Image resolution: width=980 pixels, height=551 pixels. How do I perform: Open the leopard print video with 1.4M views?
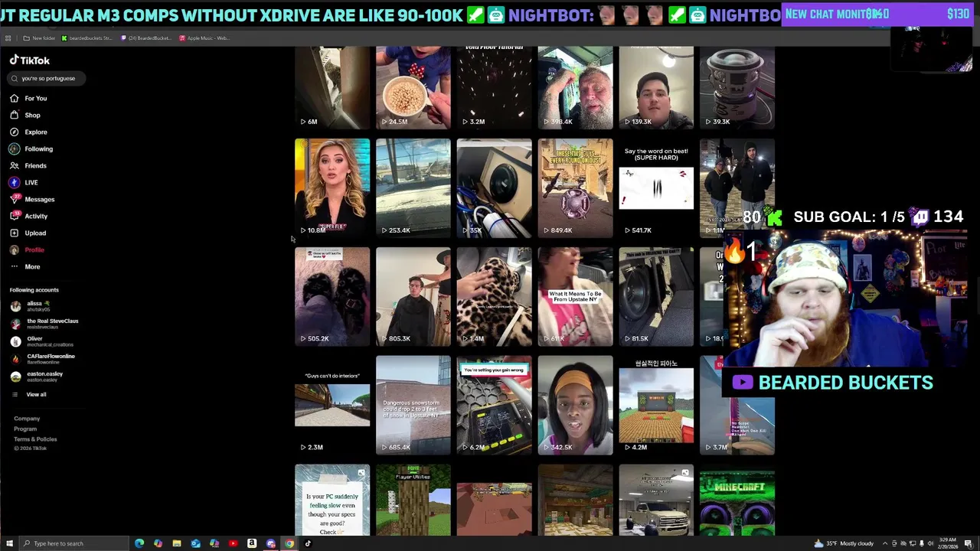tap(494, 296)
